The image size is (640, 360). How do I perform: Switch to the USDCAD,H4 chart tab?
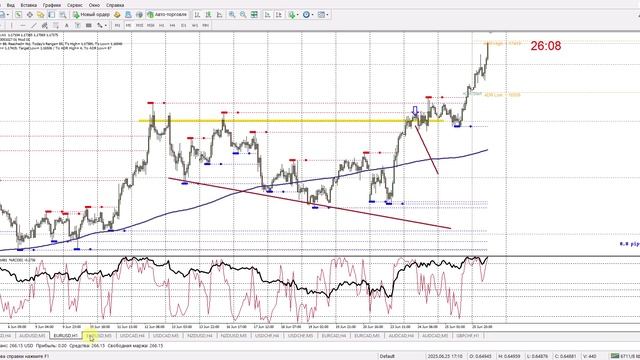tap(132, 336)
